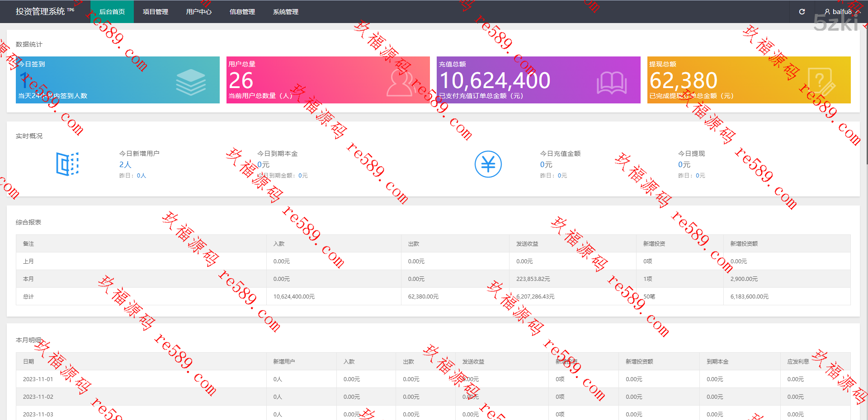Click the yen circle icon in 实时概况
The image size is (868, 420).
point(488,164)
